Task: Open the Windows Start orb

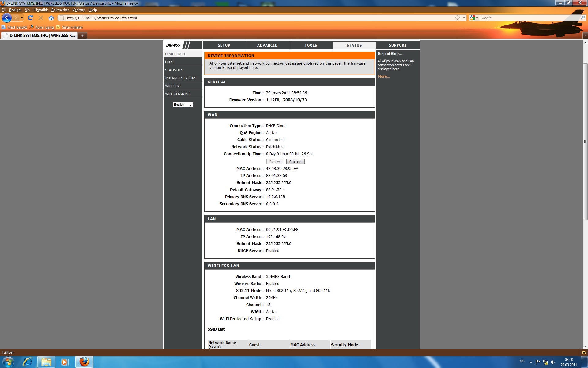Action: pyautogui.click(x=8, y=362)
